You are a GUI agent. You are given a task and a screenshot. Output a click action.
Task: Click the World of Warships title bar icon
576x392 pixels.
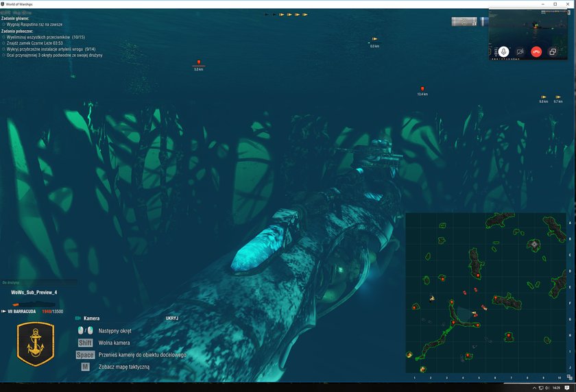3,4
